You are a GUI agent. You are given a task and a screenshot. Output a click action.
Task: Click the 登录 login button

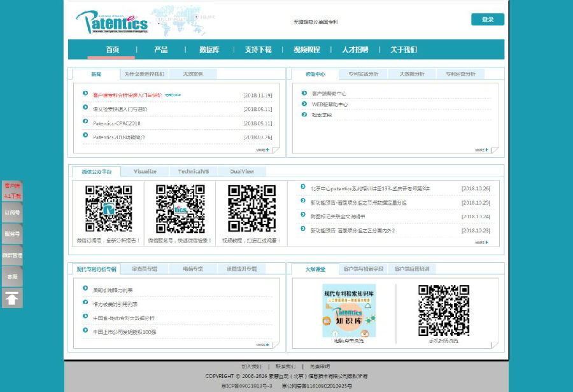[487, 20]
